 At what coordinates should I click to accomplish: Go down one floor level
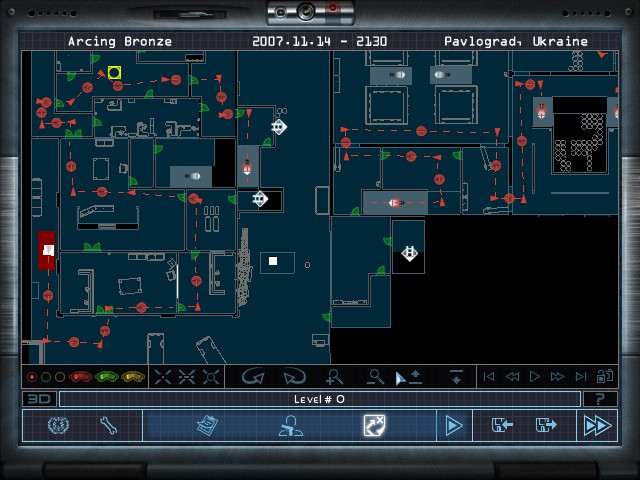456,377
